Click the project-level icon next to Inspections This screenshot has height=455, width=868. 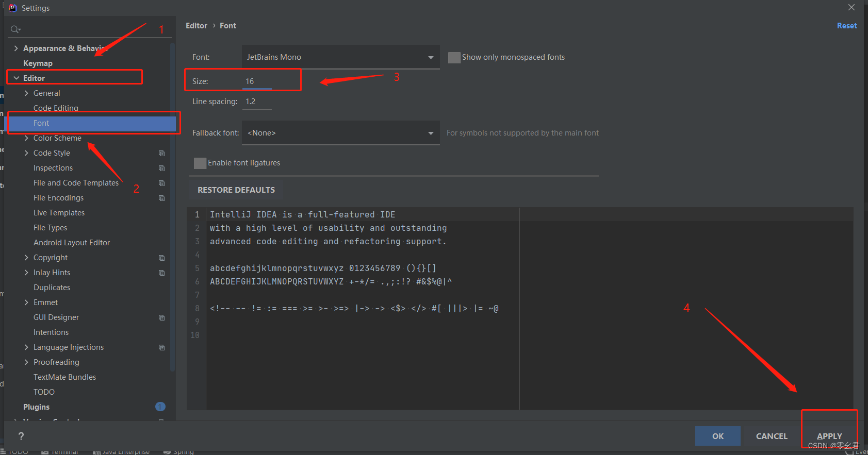click(161, 168)
